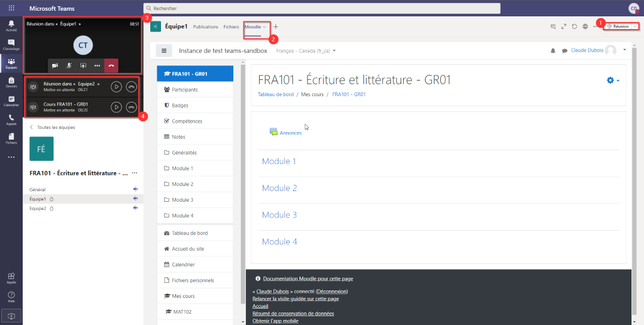Hang up the held Cours FRA101 - GR01 call
Viewport: 644px width, 325px height.
pyautogui.click(x=131, y=107)
